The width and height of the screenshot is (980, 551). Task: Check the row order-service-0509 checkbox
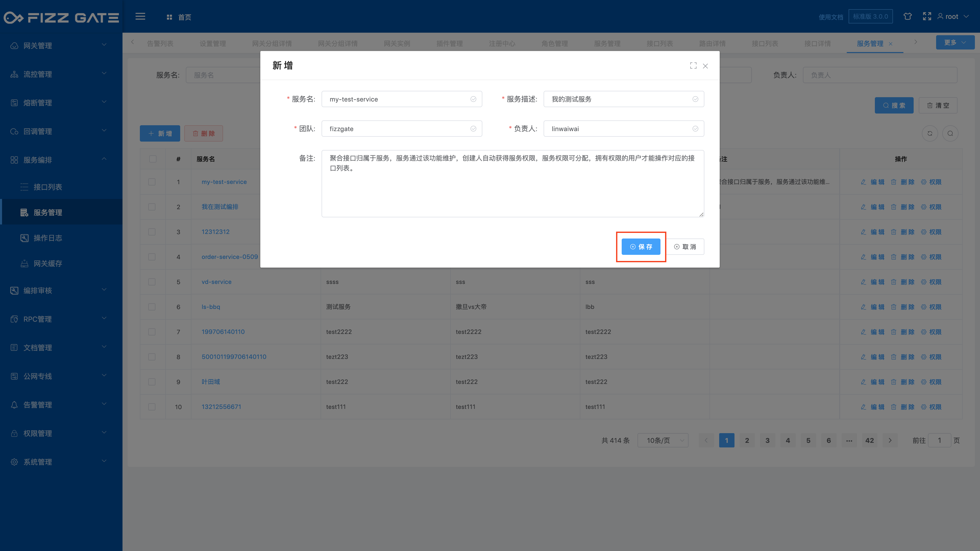click(152, 257)
